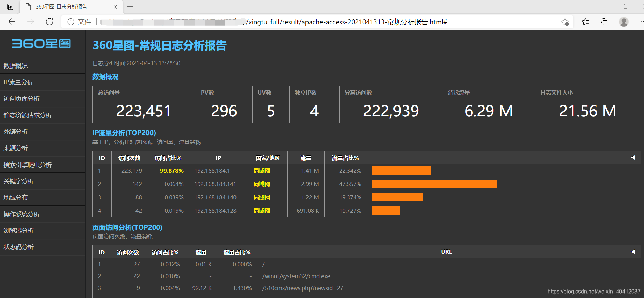Click URL /winnt/system32/cmd.exe row
Viewport: 644px width, 298px height.
[x=296, y=276]
